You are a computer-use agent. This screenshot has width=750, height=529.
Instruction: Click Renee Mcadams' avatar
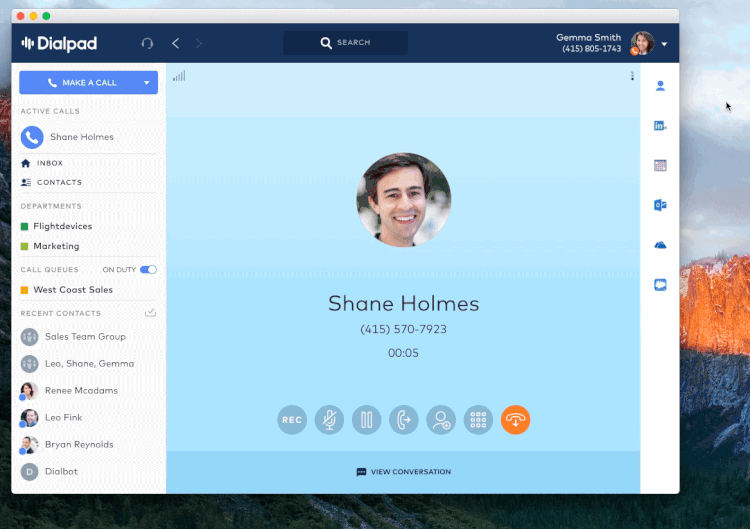pos(29,391)
